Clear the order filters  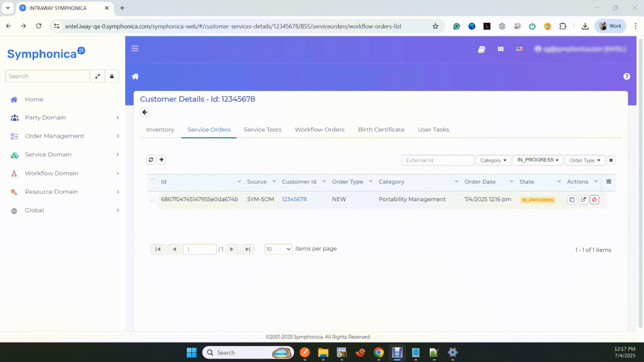click(611, 160)
